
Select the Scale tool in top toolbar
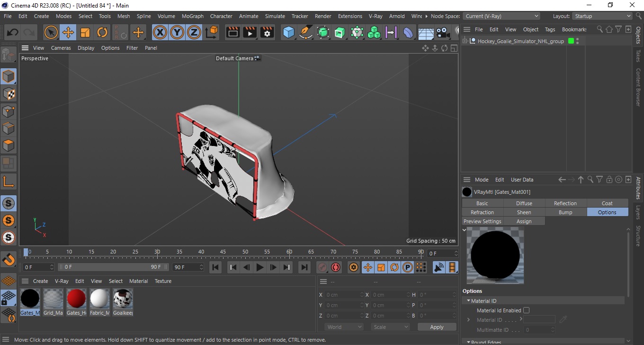coord(85,33)
